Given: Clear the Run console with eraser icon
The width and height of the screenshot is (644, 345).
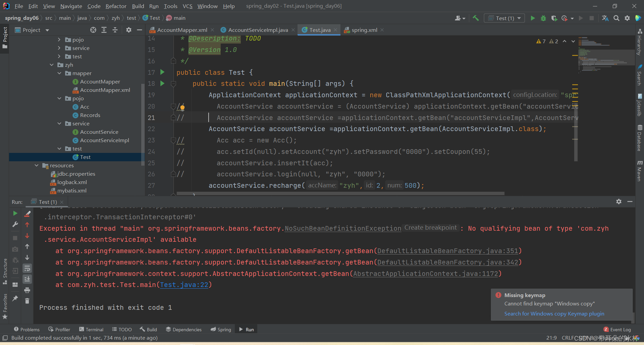Looking at the screenshot, I should pyautogui.click(x=28, y=214).
